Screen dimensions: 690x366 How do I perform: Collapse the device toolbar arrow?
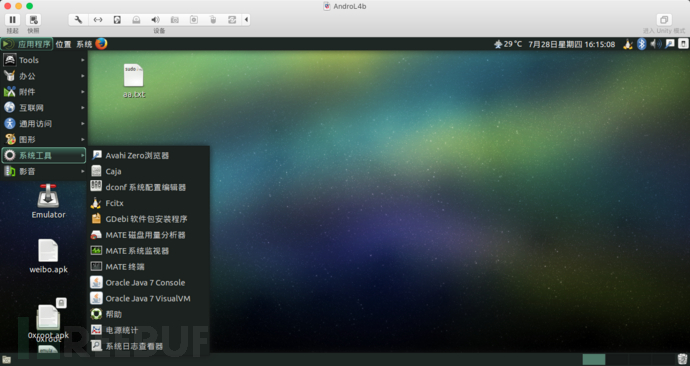click(x=246, y=20)
